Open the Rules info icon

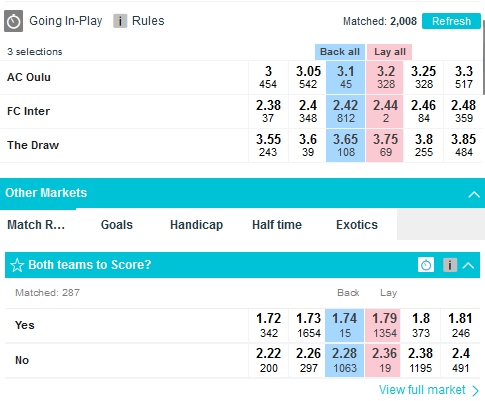pos(120,21)
